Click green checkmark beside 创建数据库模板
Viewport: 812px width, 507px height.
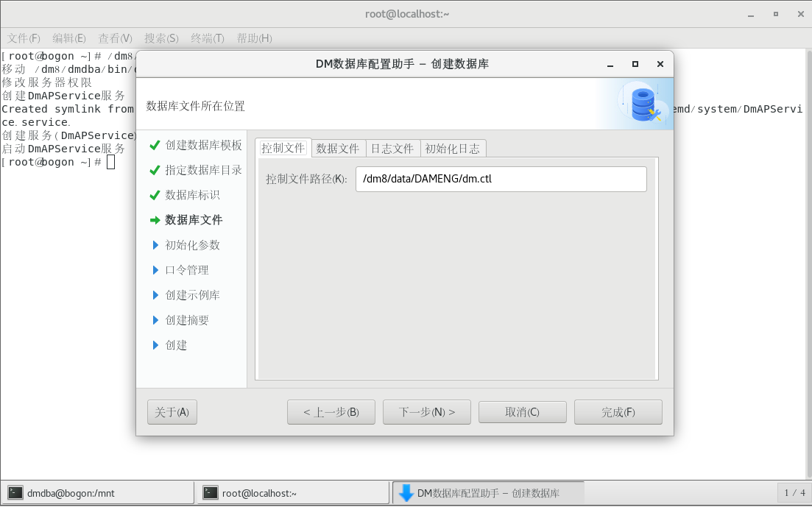click(155, 146)
